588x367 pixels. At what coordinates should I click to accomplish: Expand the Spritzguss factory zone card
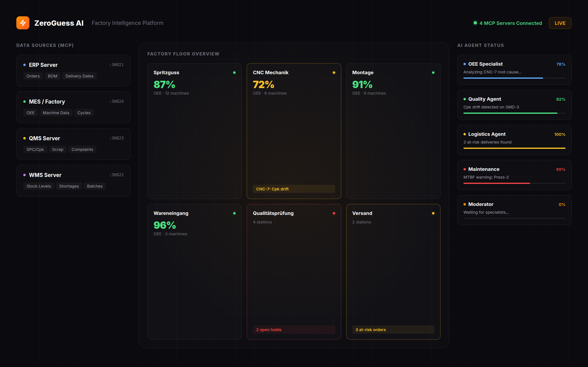(x=194, y=131)
